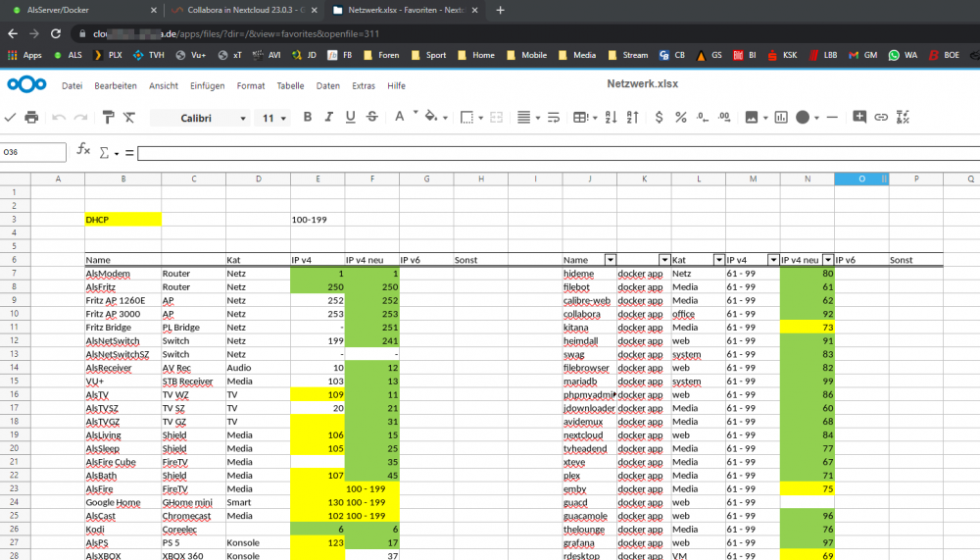Open a new browser tab
Screen dimensions: 980x560
point(500,10)
